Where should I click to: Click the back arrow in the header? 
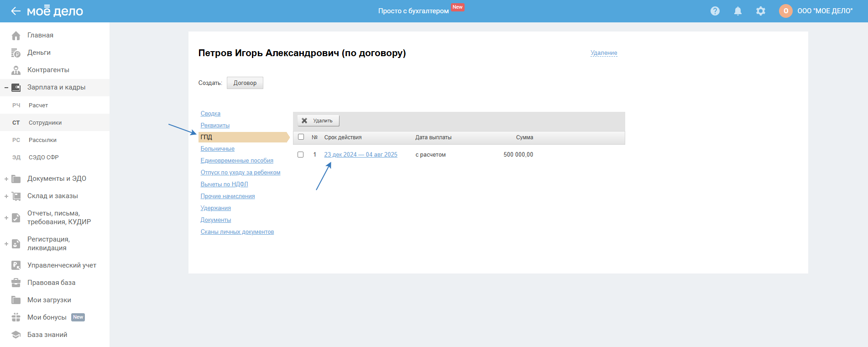(x=16, y=11)
